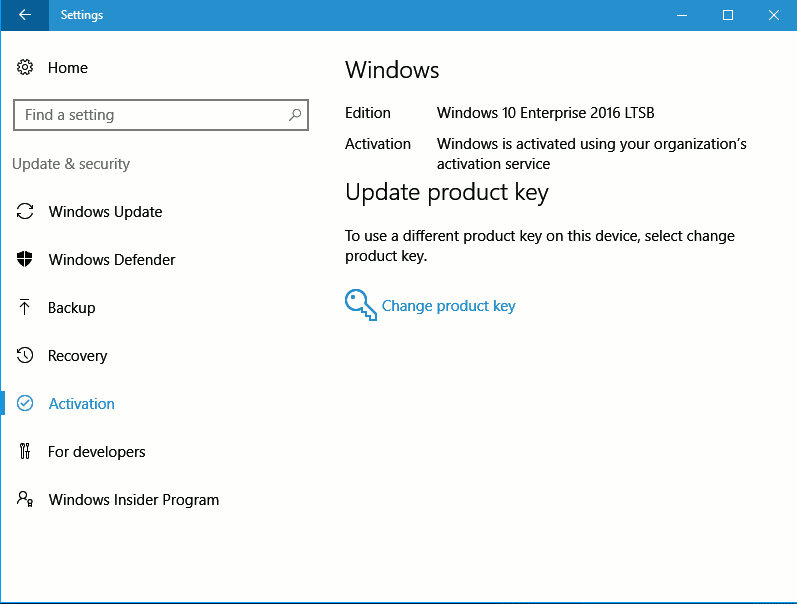This screenshot has width=797, height=604.
Task: Focus the Find a setting search box
Action: pos(161,115)
